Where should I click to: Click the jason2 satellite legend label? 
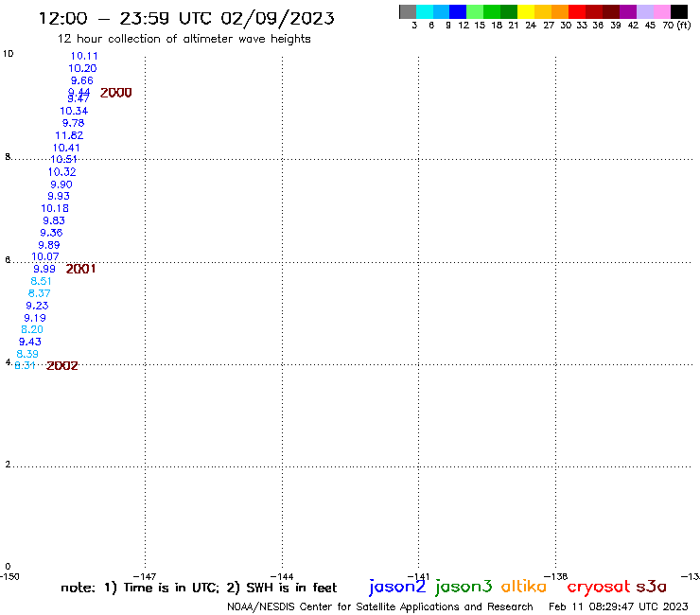click(397, 587)
